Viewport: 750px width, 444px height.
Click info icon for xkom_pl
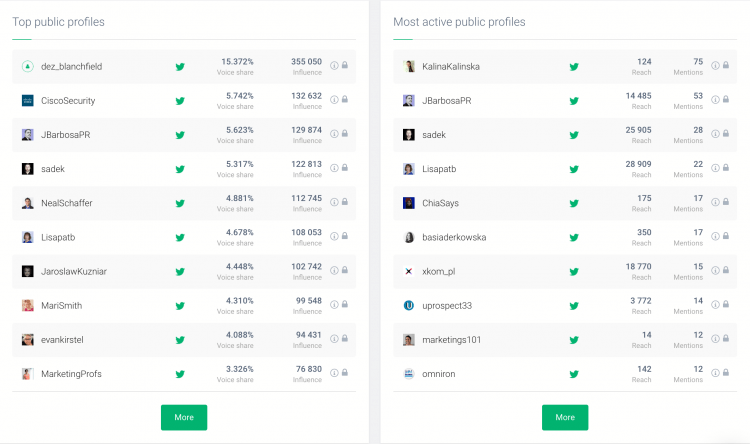point(715,271)
